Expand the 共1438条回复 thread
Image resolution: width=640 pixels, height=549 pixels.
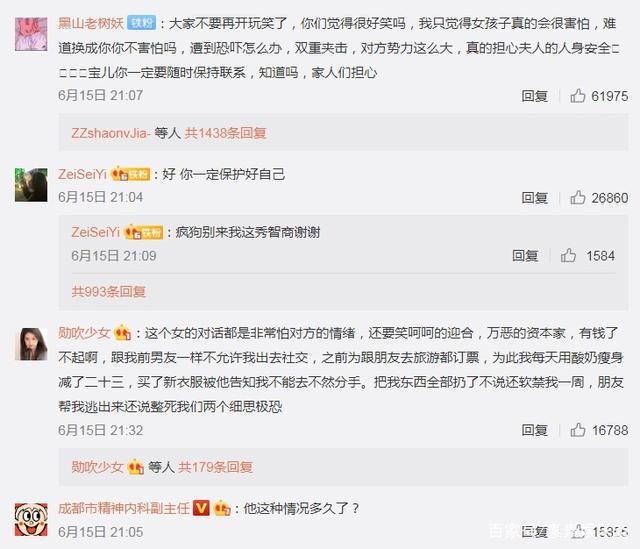coord(225,133)
